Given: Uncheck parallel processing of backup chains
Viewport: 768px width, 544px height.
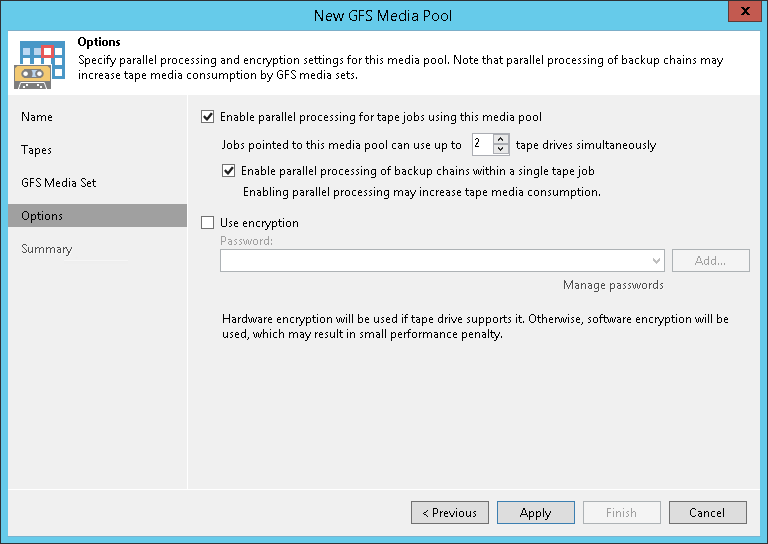Looking at the screenshot, I should (x=229, y=171).
